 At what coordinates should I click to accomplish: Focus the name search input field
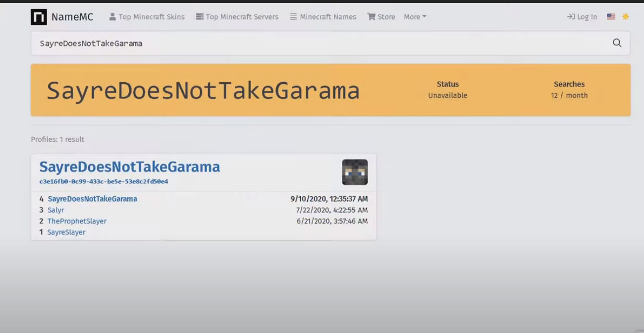(317, 43)
